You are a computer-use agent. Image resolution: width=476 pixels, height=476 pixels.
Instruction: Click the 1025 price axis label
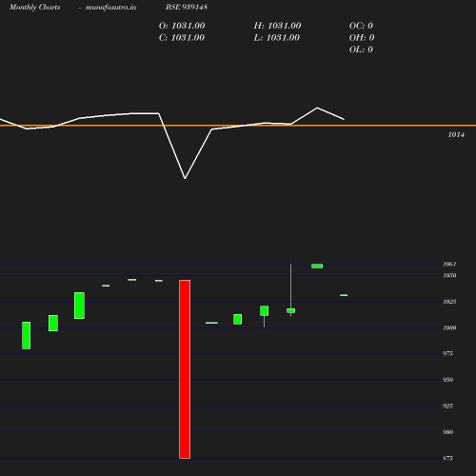coord(449,302)
